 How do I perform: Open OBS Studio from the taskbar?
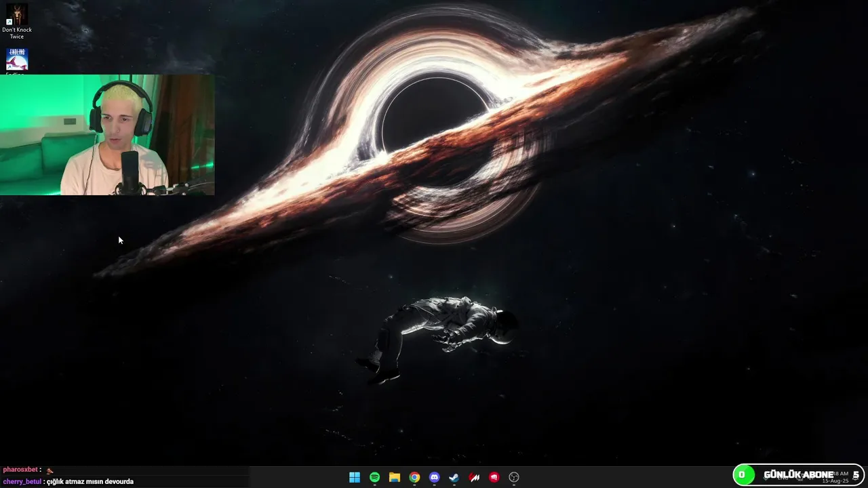point(514,477)
